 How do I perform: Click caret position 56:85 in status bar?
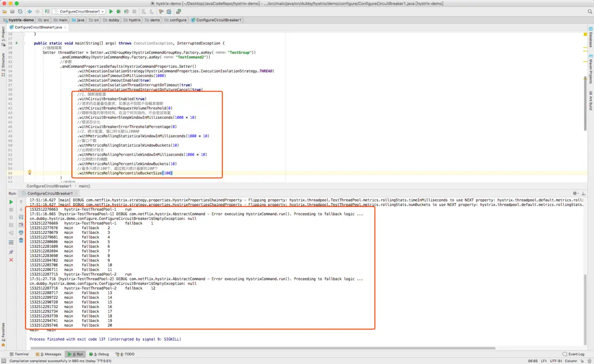coord(532,361)
